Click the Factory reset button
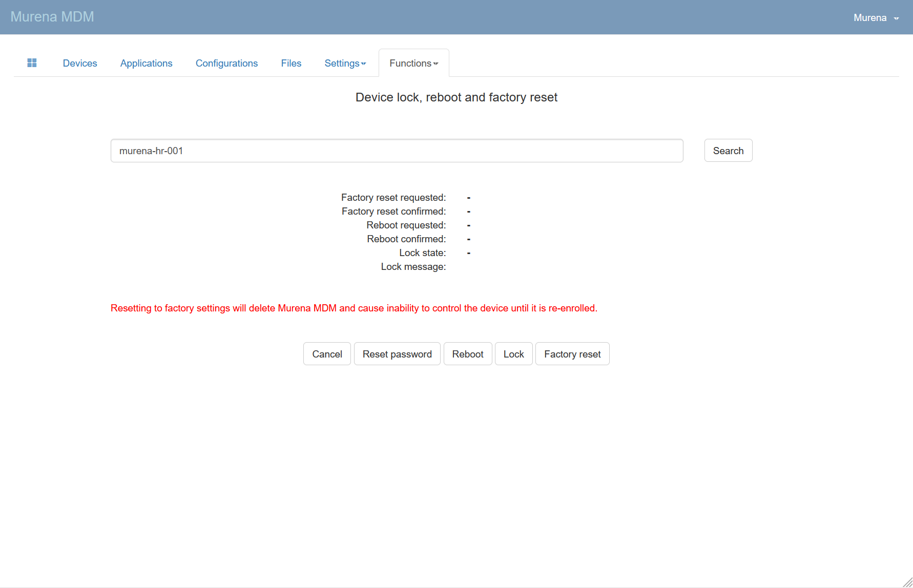 coord(572,354)
